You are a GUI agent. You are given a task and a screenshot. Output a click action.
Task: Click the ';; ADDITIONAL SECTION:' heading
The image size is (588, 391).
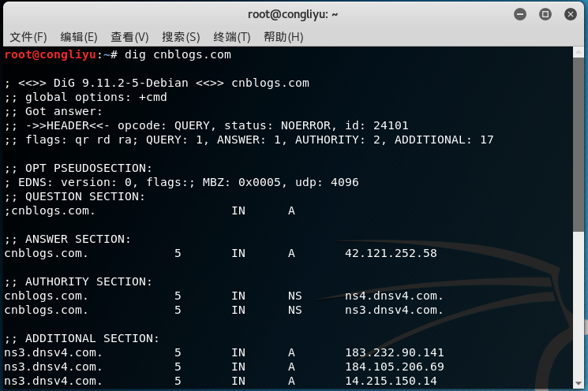click(82, 338)
